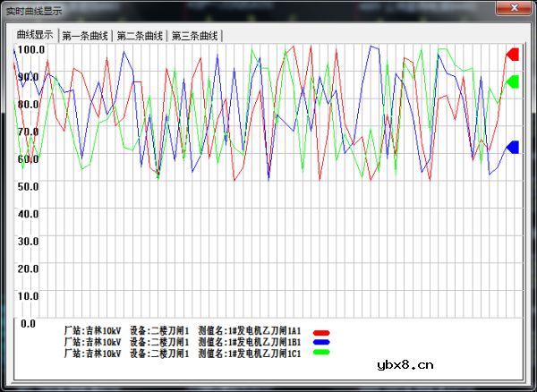Screen dimensions: 537x392
Task: Pick the legend entry for 1#发电机乙刀闸1C1
Action: (x=183, y=353)
